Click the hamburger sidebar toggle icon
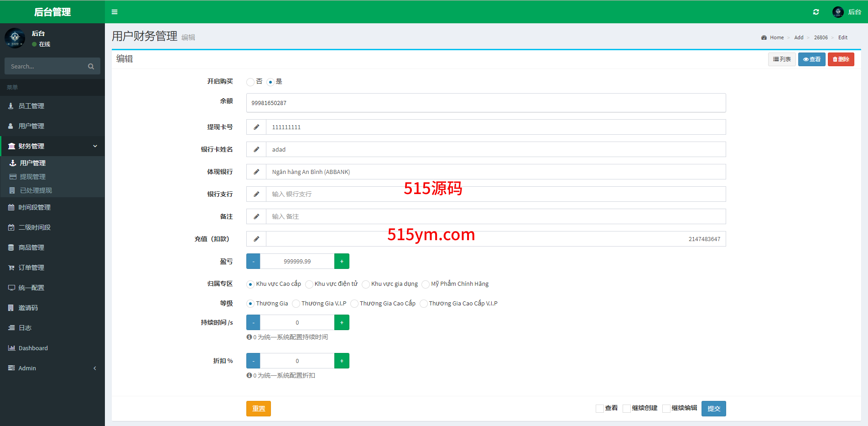The width and height of the screenshot is (868, 426). (114, 12)
